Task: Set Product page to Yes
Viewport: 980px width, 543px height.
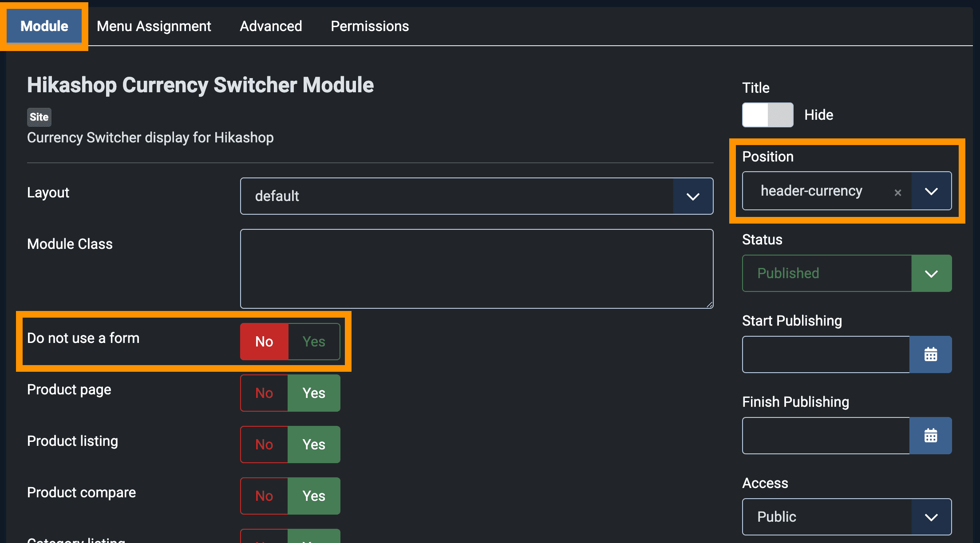Action: pyautogui.click(x=314, y=393)
